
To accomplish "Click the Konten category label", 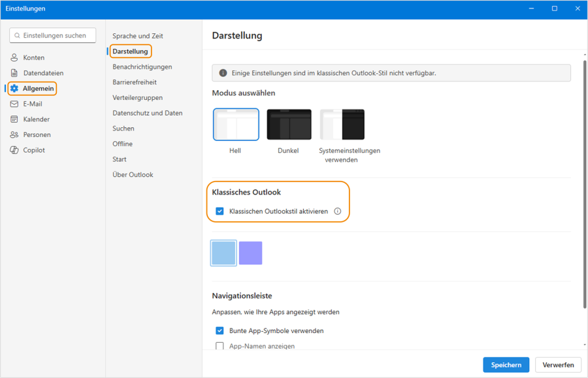I will [x=34, y=57].
